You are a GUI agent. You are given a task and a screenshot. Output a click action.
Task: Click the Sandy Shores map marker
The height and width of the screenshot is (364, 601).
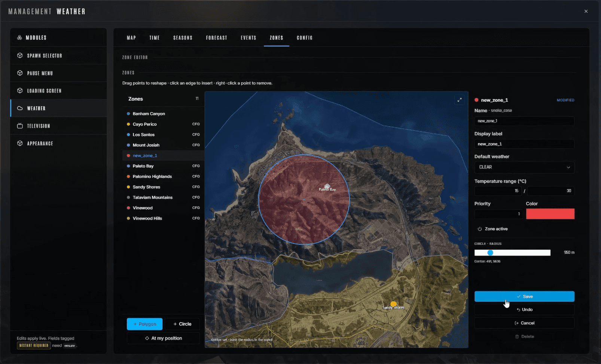click(393, 304)
